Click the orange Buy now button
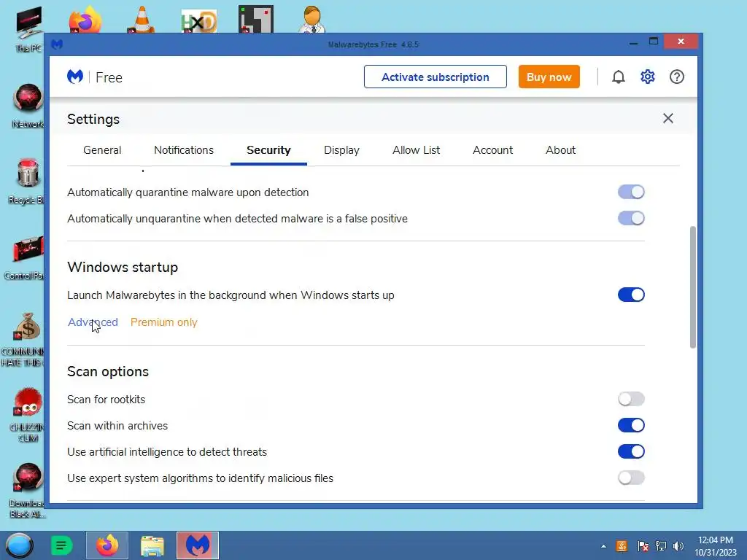This screenshot has width=747, height=560. (549, 77)
